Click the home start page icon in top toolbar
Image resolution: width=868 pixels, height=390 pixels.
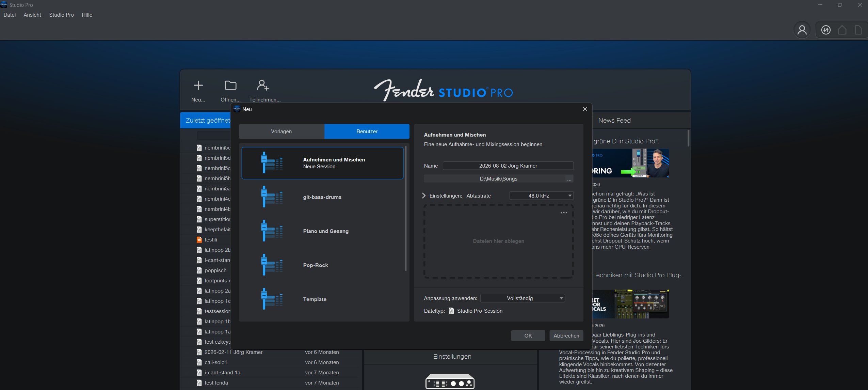(x=842, y=30)
